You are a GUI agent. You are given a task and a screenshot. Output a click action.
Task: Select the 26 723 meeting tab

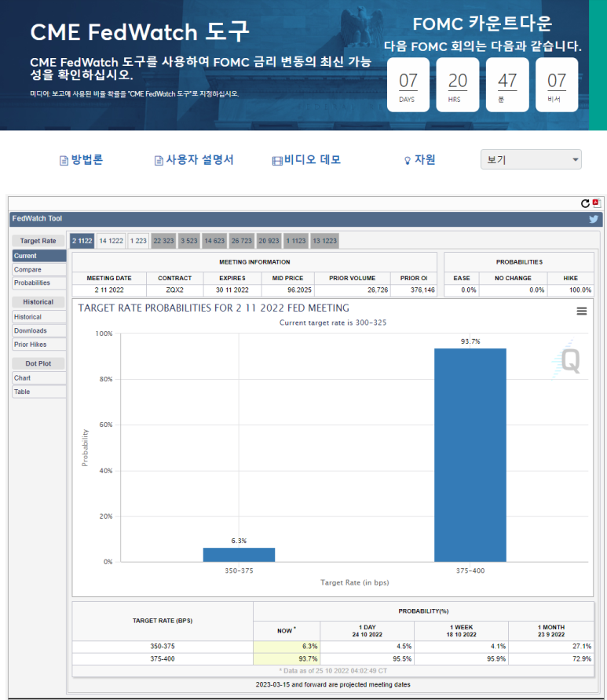coord(242,241)
